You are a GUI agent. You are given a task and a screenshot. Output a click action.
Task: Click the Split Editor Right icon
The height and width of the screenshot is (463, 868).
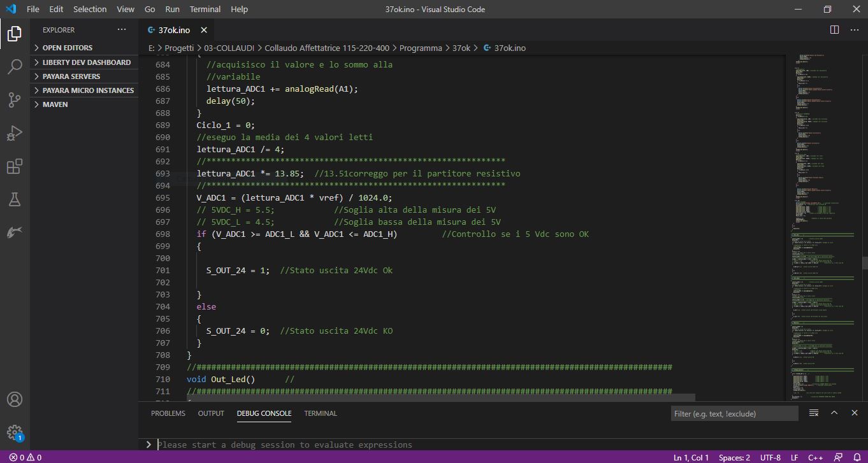(x=834, y=30)
